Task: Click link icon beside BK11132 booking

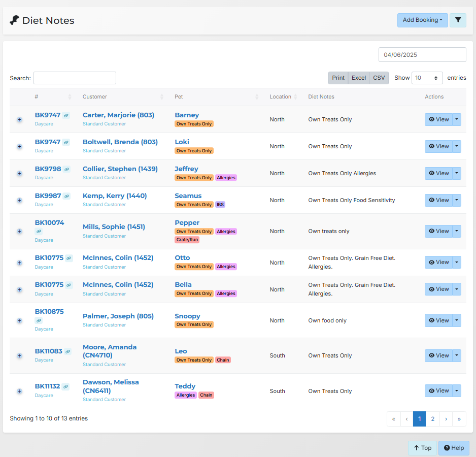Action: 65,386
